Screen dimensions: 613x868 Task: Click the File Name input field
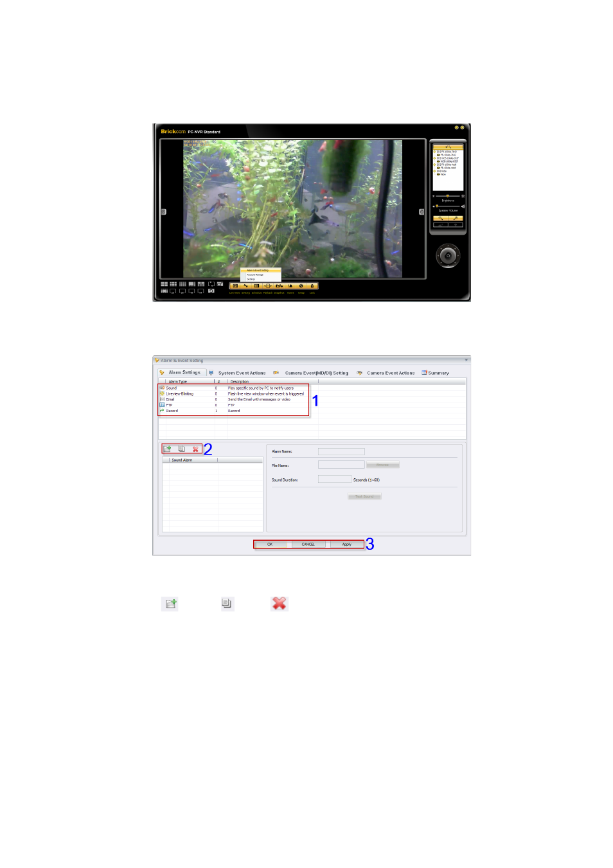[x=341, y=465]
